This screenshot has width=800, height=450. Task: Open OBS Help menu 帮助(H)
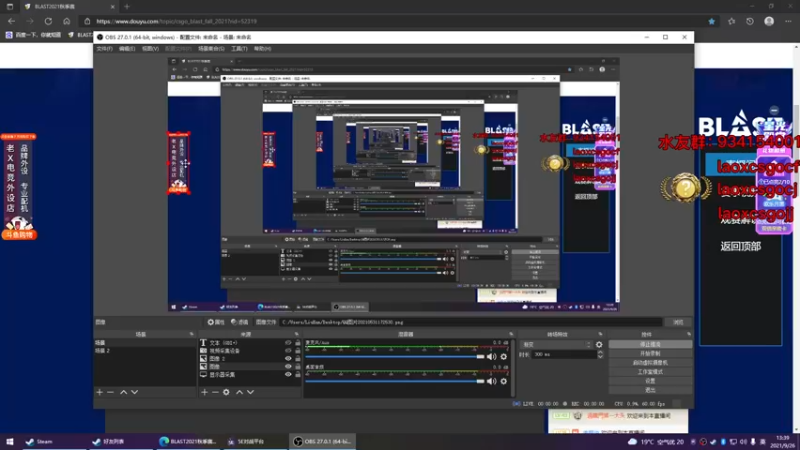tap(262, 48)
